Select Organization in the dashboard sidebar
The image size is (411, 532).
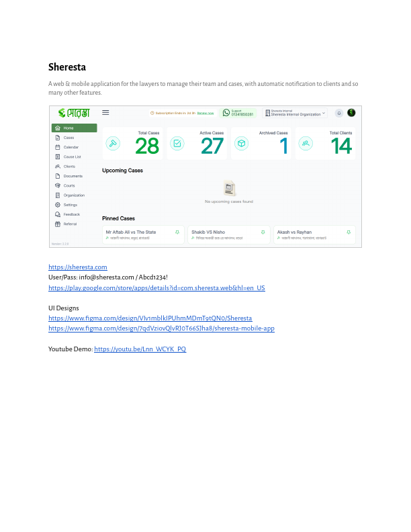tap(75, 195)
